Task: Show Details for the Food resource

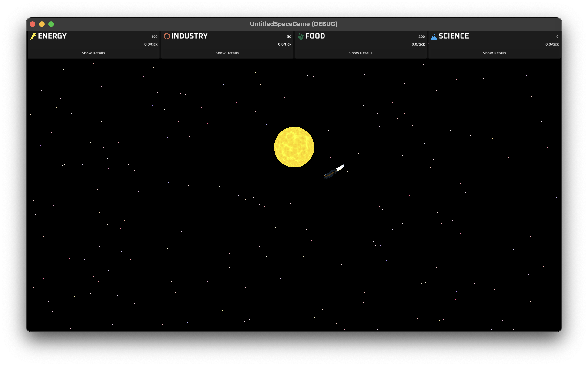Action: click(x=361, y=53)
